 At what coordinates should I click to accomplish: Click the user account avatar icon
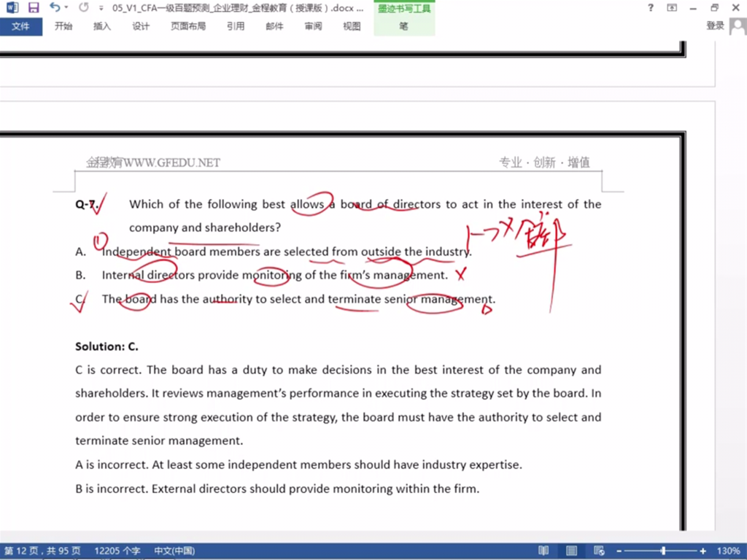pyautogui.click(x=738, y=26)
